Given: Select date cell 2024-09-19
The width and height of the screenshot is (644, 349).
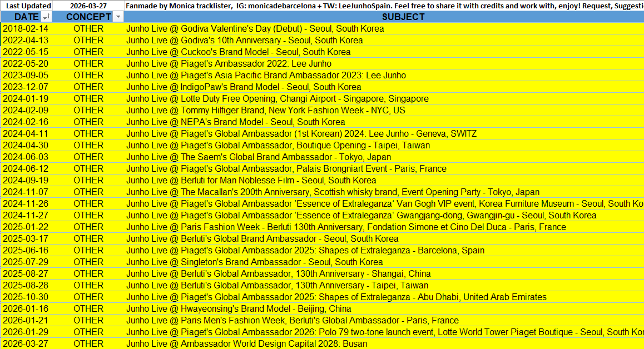Looking at the screenshot, I should coord(27,180).
